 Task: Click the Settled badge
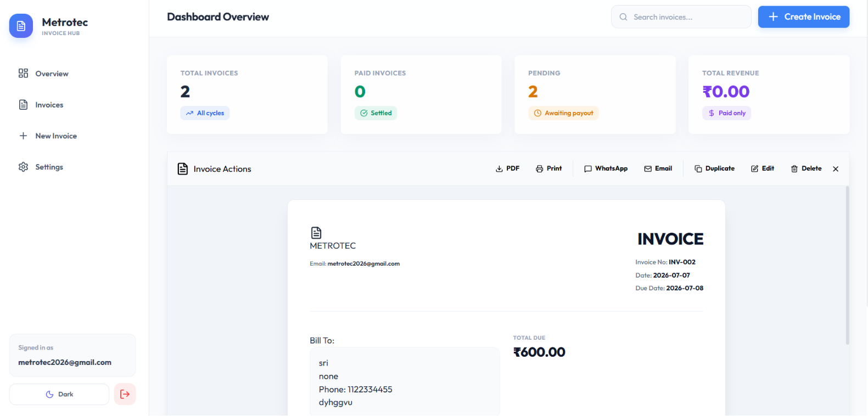click(x=376, y=113)
